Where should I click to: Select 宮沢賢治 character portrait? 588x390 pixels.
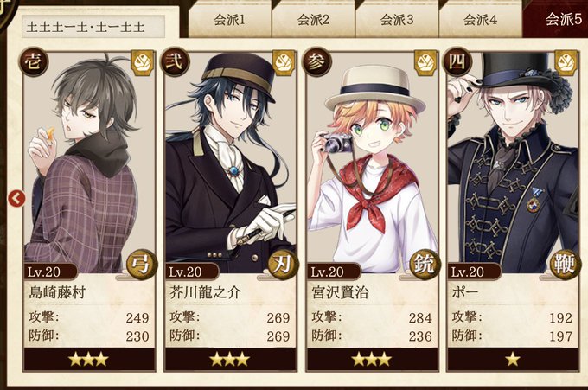[372, 162]
